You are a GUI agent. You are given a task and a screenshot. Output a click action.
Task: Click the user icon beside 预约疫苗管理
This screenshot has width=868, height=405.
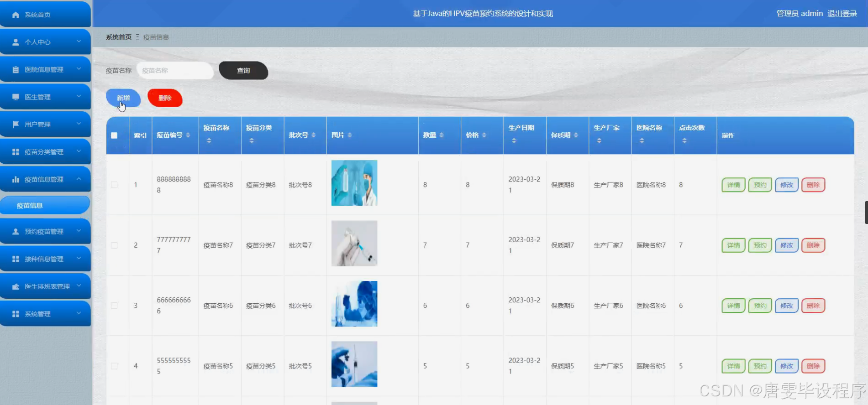click(x=16, y=231)
